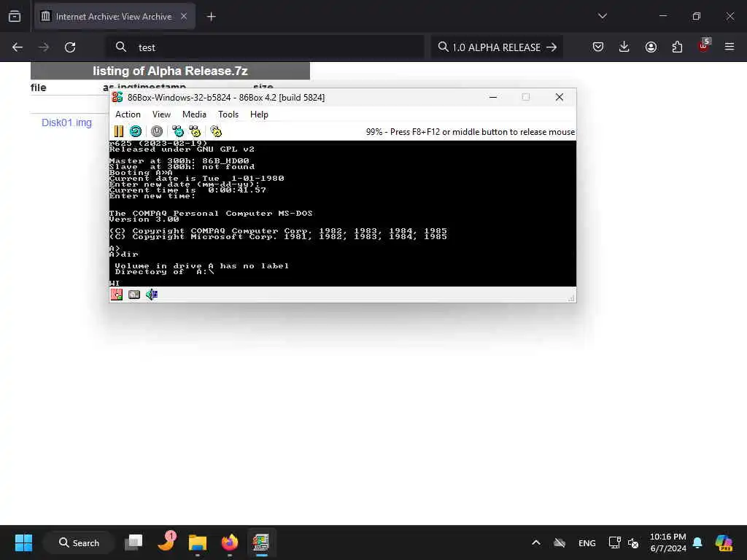Go forward in the browser
This screenshot has width=747, height=560.
[x=43, y=47]
